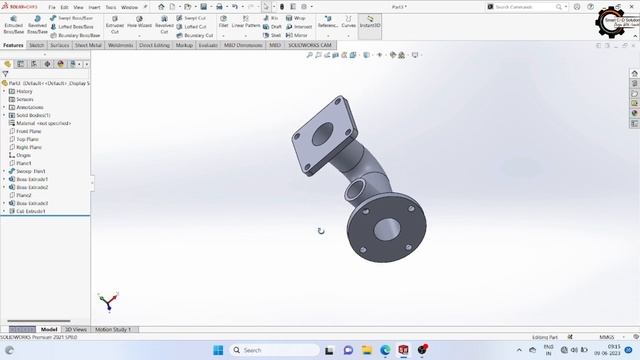This screenshot has width=640, height=360.
Task: Open the File menu
Action: [x=52, y=7]
